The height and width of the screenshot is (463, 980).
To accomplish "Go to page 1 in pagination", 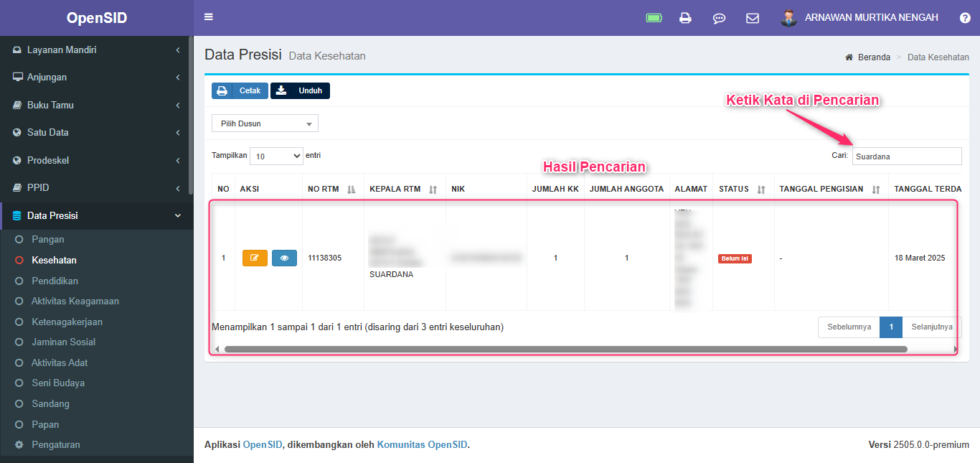I will pos(891,327).
